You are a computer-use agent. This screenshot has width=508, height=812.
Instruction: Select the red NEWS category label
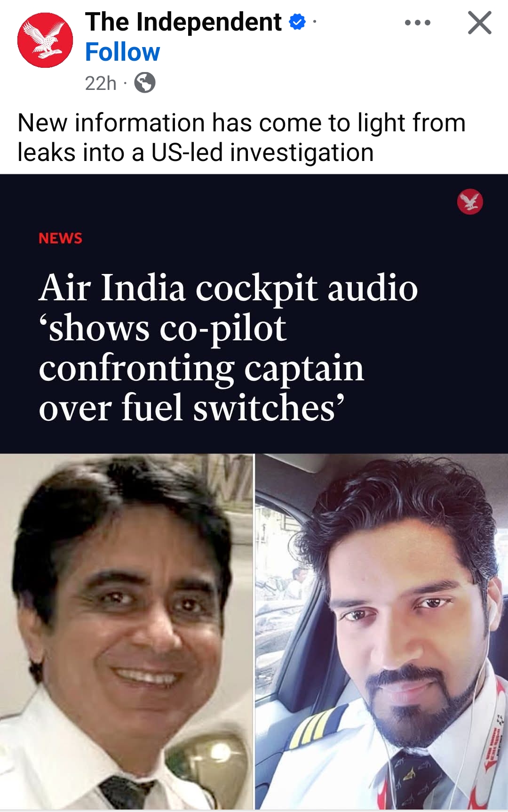(x=60, y=238)
